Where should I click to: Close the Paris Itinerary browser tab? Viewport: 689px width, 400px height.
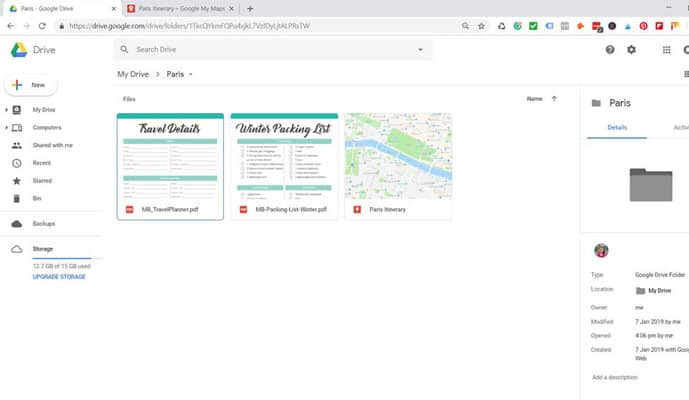232,8
